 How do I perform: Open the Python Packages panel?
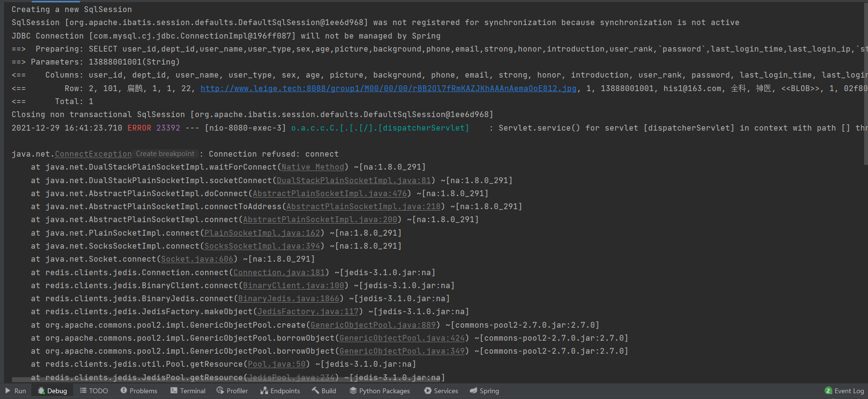tap(380, 391)
